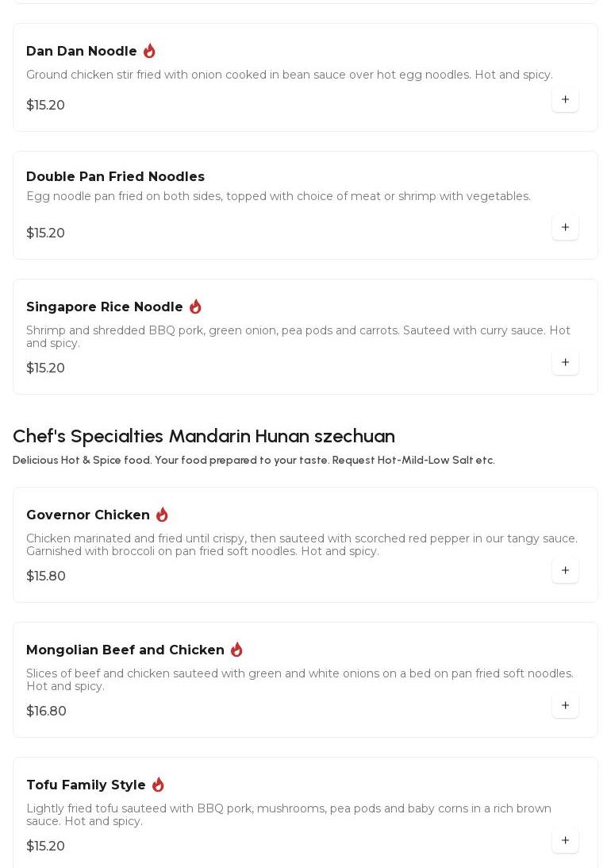Add Dan Dan Noodle to the order
This screenshot has height=868, width=611.
click(565, 99)
